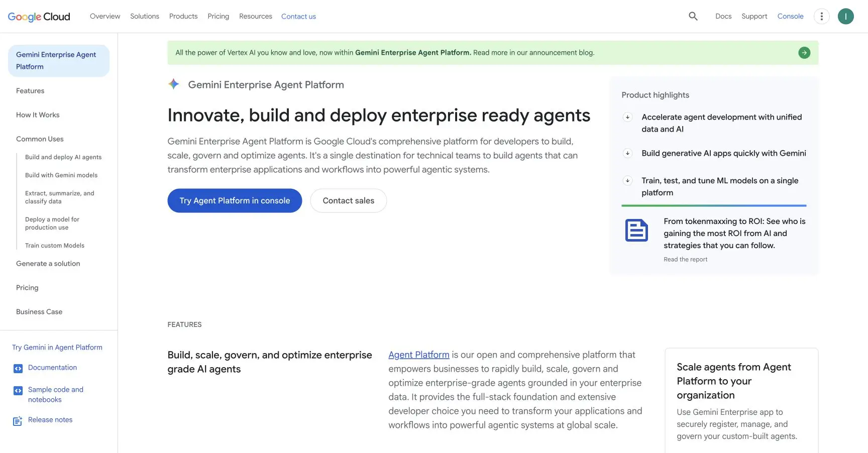Click the Agent Platform hyperlink in features text

pos(419,355)
